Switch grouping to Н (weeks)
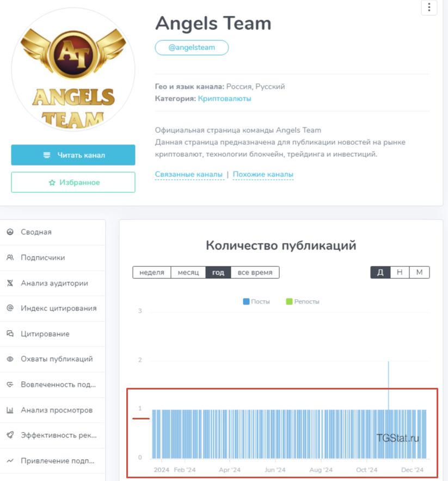 coord(400,272)
